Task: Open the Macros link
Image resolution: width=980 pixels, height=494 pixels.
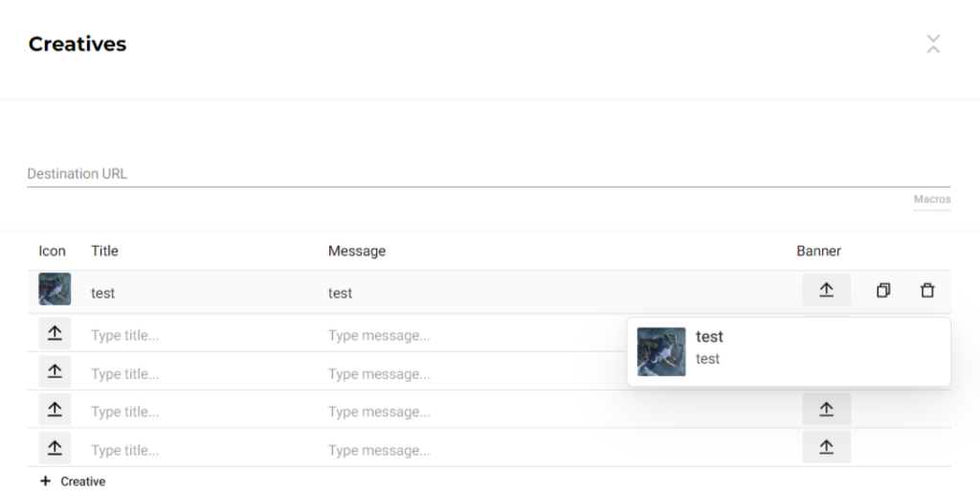Action: (931, 200)
